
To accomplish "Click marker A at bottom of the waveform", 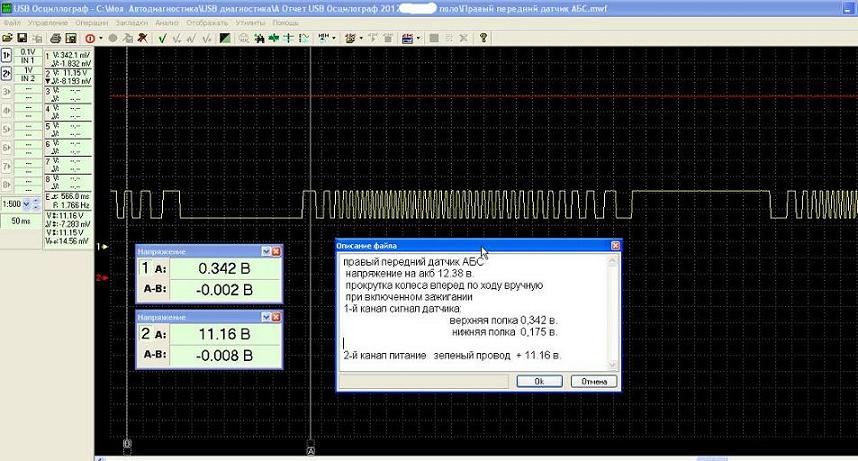I will pyautogui.click(x=312, y=449).
